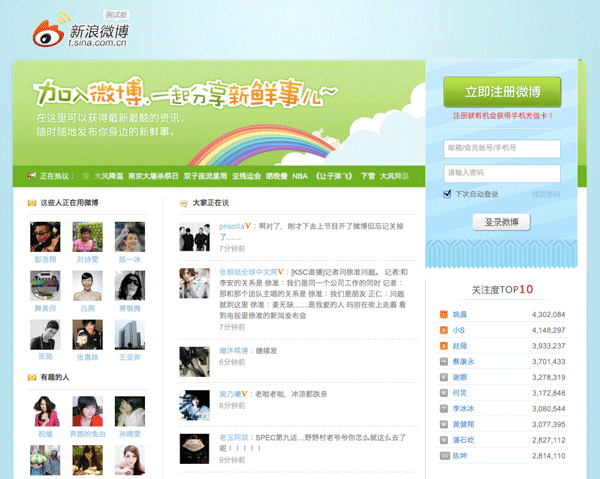Open 姚晨 in the TOP10 list
The width and height of the screenshot is (600, 479).
pos(460,314)
